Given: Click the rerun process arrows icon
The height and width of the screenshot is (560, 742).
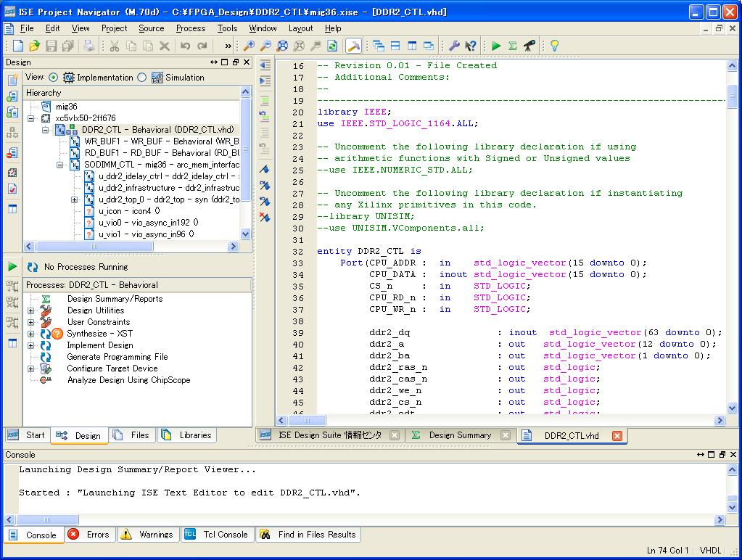Looking at the screenshot, I should 32,267.
